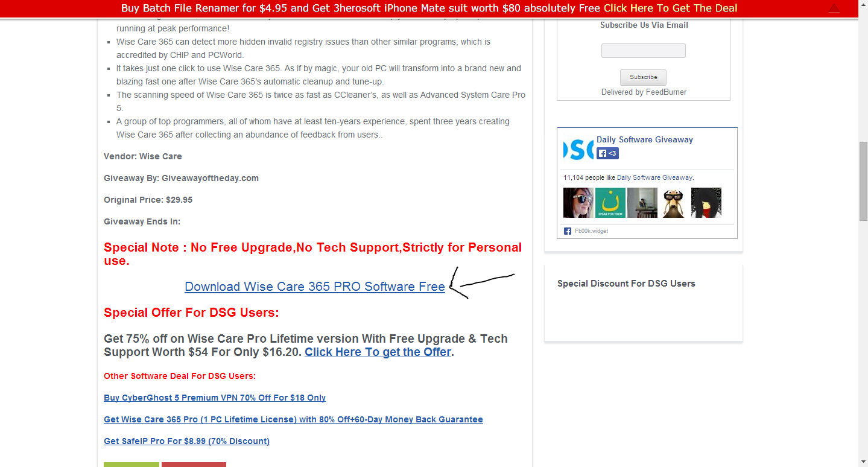868x467 pixels.
Task: Click Here To Get The Deal banner link
Action: point(670,8)
